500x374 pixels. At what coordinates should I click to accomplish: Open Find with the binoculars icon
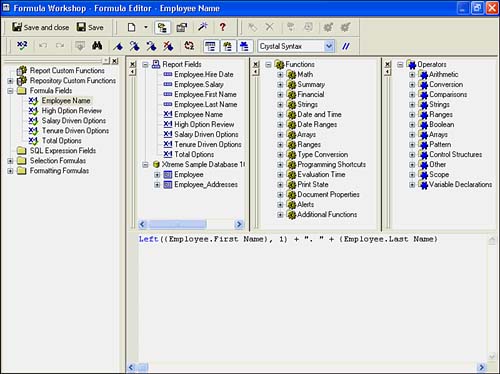97,46
